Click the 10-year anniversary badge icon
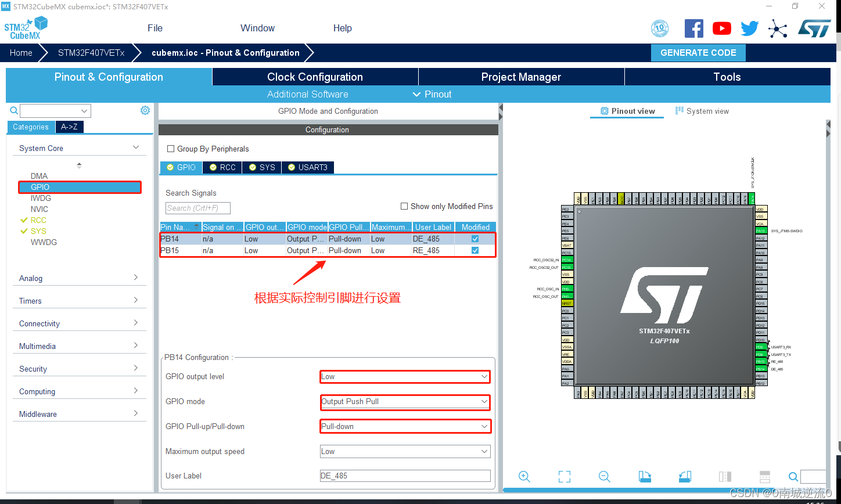 [x=660, y=28]
